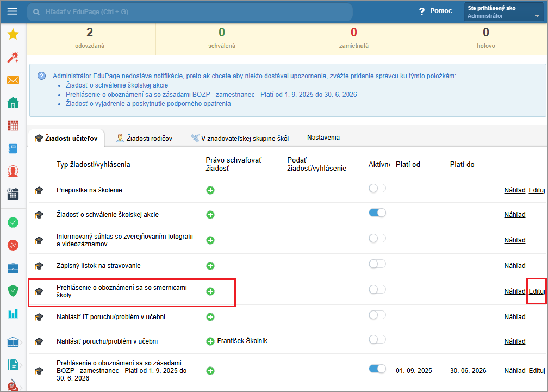The width and height of the screenshot is (548, 392).
Task: Open the blue bar chart statistics icon
Action: (13, 314)
